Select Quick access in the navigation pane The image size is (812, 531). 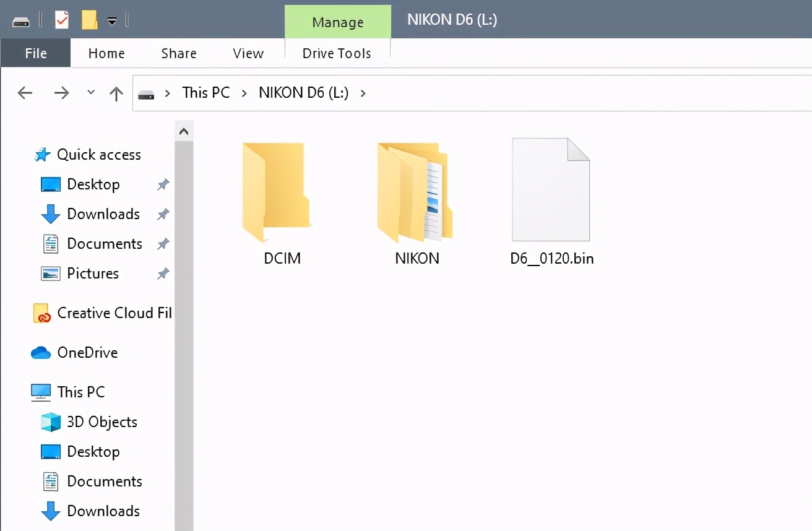coord(87,155)
